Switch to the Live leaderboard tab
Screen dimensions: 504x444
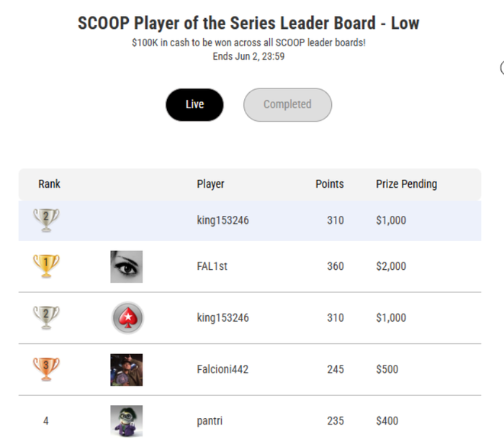click(x=194, y=105)
